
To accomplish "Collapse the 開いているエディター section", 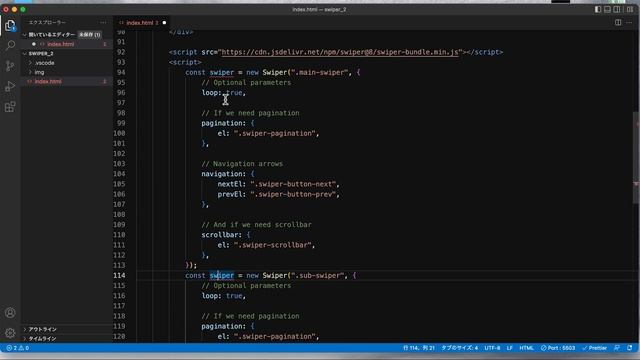I will [24, 35].
